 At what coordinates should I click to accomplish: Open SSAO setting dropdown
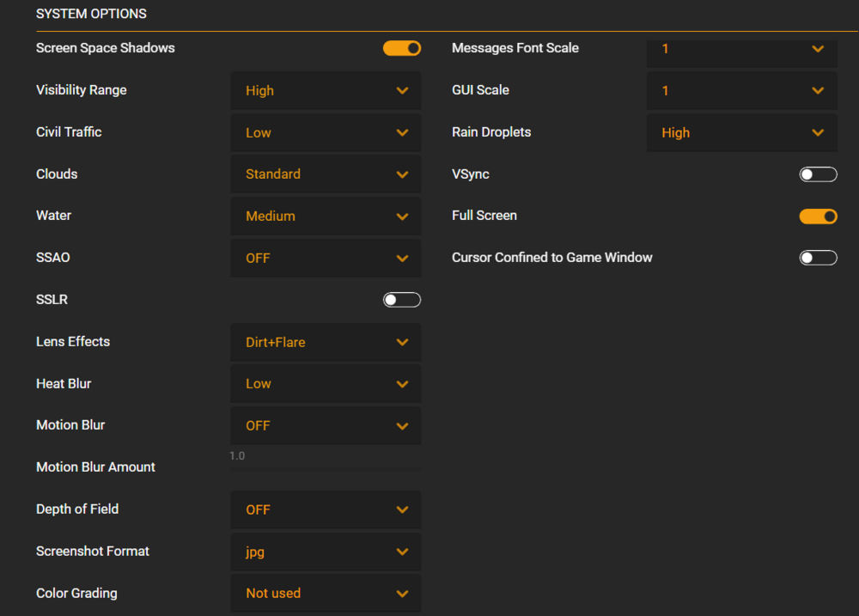[x=326, y=259]
